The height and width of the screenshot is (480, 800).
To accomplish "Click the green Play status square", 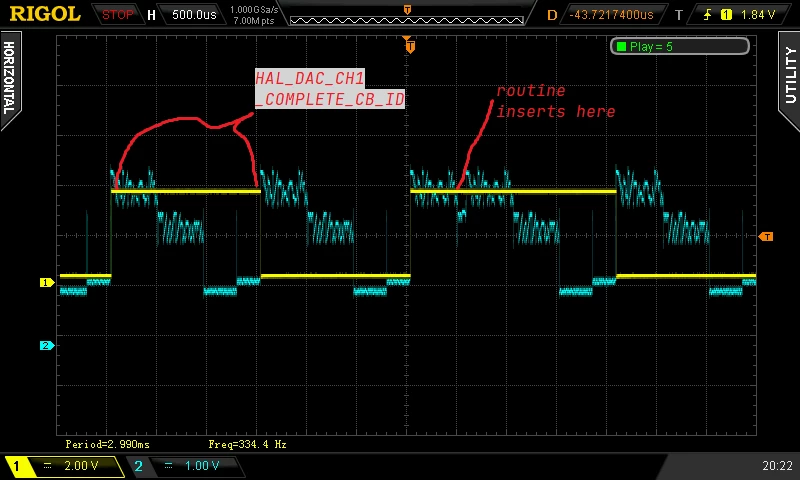I will point(621,46).
